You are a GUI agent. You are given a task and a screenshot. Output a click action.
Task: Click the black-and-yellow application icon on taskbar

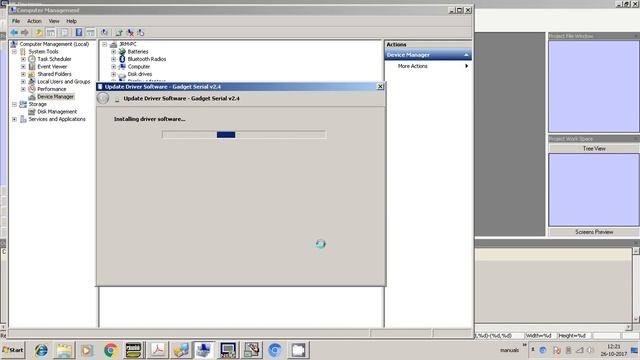(x=134, y=350)
